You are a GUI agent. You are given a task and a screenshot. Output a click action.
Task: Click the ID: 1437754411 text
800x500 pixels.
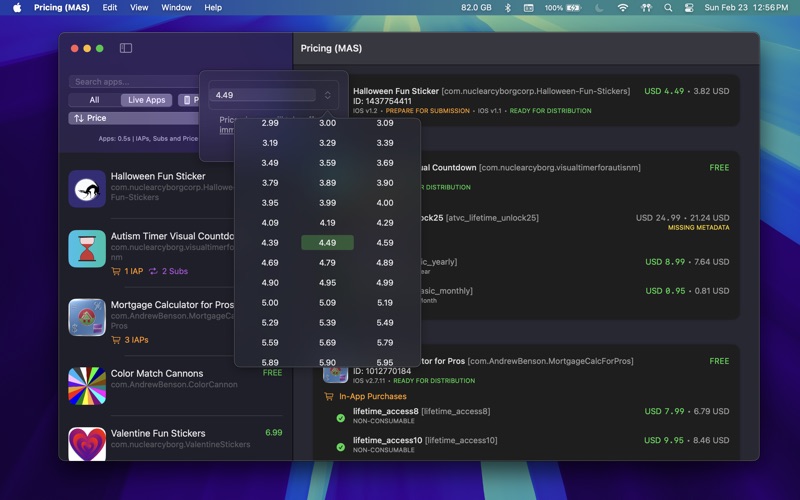[382, 101]
